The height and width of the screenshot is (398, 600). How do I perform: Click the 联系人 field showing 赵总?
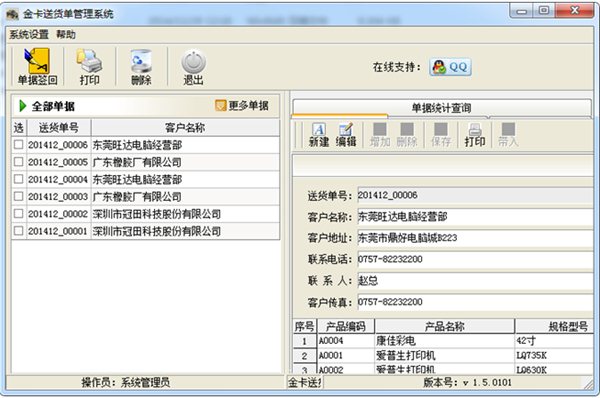click(x=475, y=281)
